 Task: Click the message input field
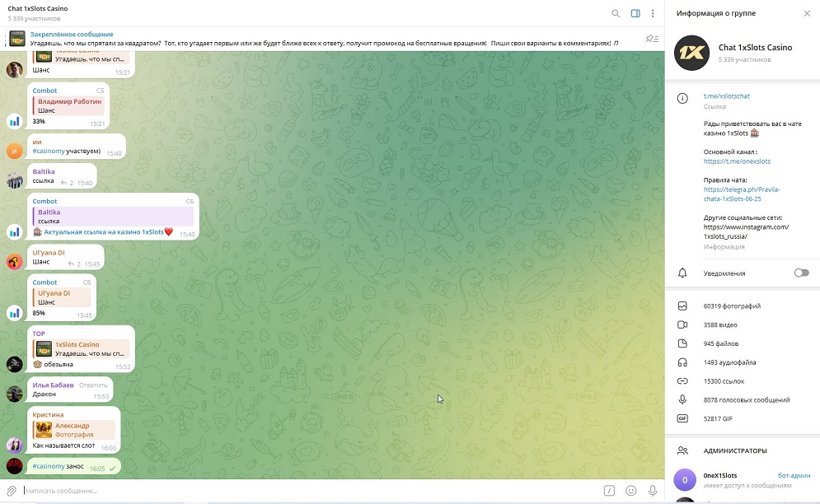coord(312,491)
